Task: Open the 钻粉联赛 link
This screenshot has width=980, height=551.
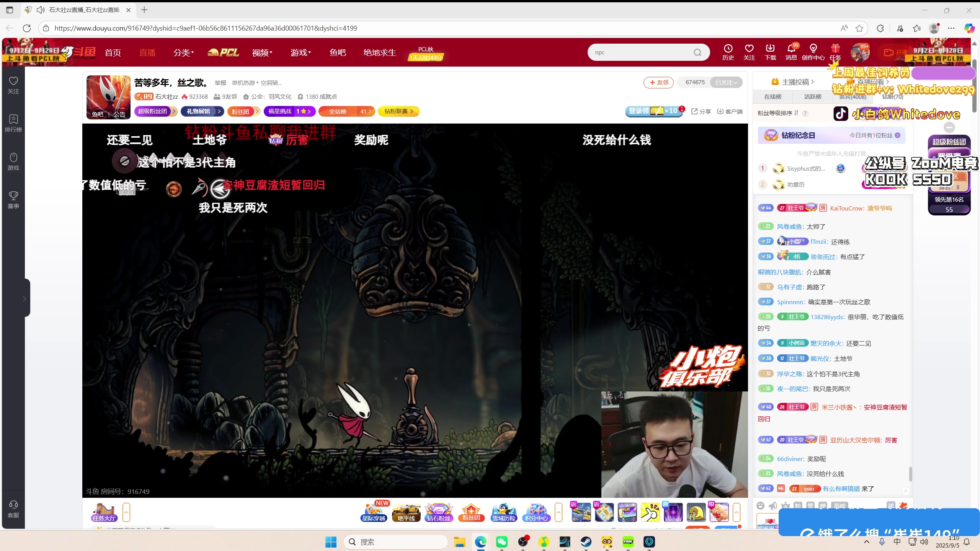Action: (x=399, y=111)
